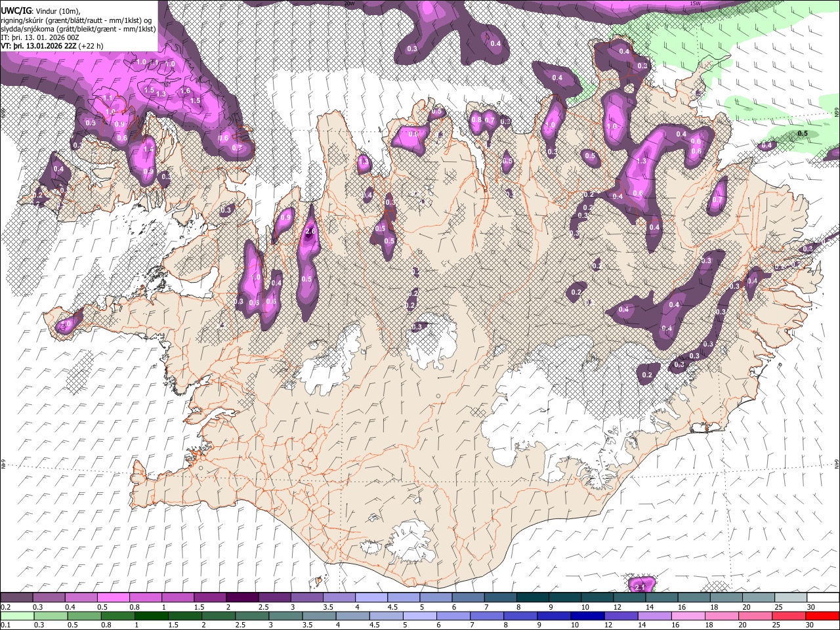Select the '0.1' number label under bottom legend row
The image size is (840, 630).
(5, 625)
